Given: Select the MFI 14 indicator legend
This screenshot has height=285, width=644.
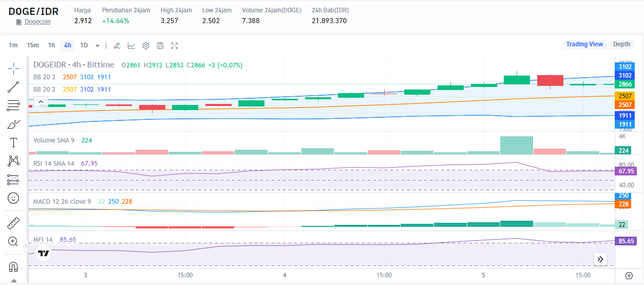Looking at the screenshot, I should click(43, 239).
